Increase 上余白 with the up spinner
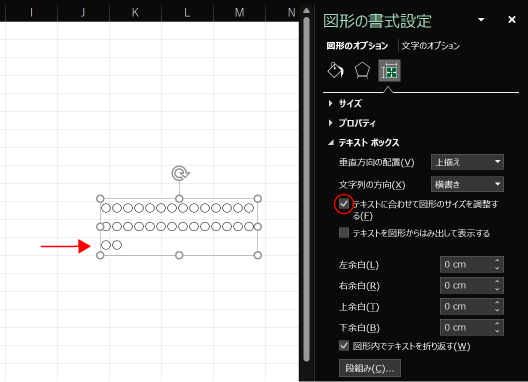 [497, 303]
